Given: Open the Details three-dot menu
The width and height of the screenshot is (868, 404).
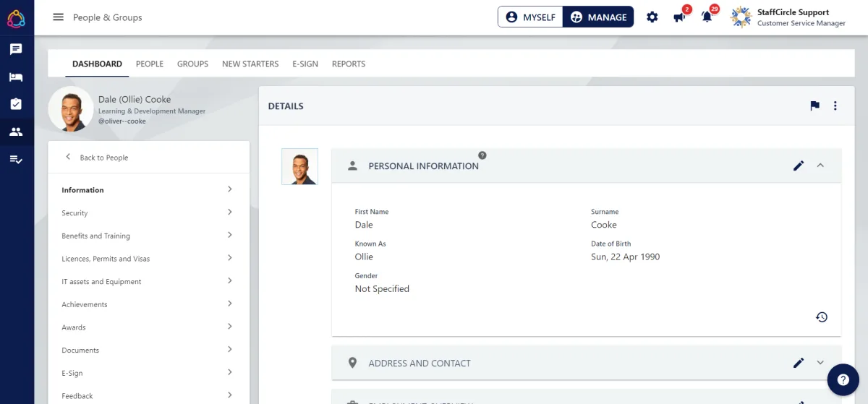Looking at the screenshot, I should [835, 106].
